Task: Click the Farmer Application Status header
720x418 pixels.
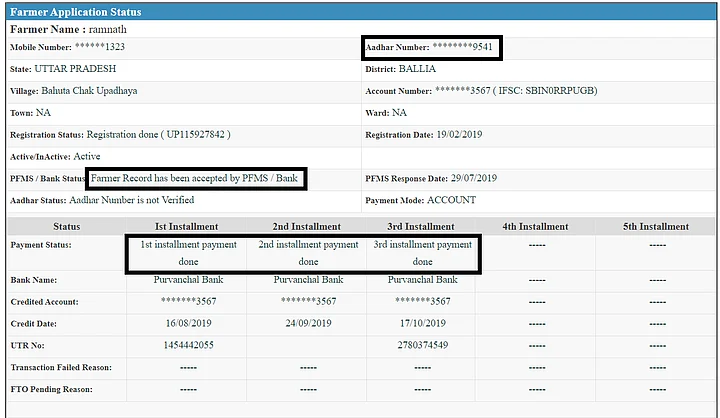Action: click(x=76, y=12)
